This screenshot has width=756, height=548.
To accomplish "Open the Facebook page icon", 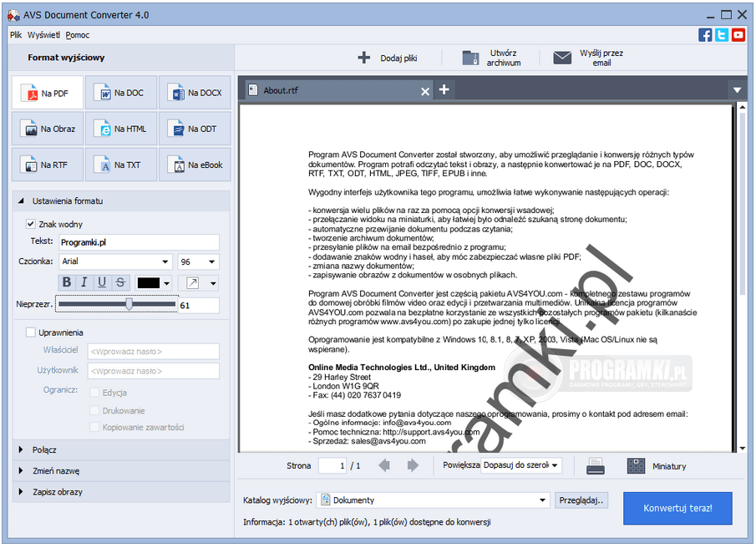I will [x=705, y=35].
